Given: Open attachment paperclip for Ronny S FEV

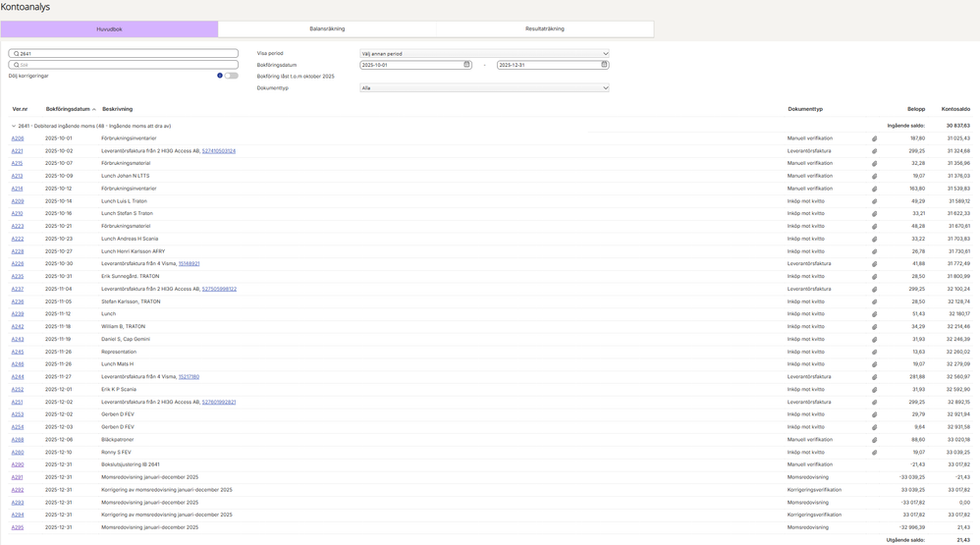Looking at the screenshot, I should pos(874,453).
